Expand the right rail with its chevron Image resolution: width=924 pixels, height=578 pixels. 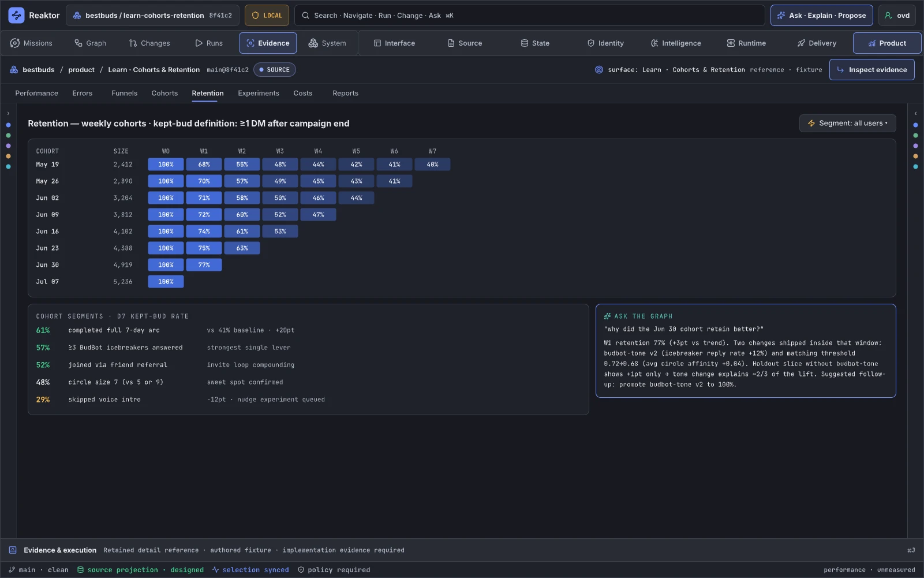(x=915, y=114)
